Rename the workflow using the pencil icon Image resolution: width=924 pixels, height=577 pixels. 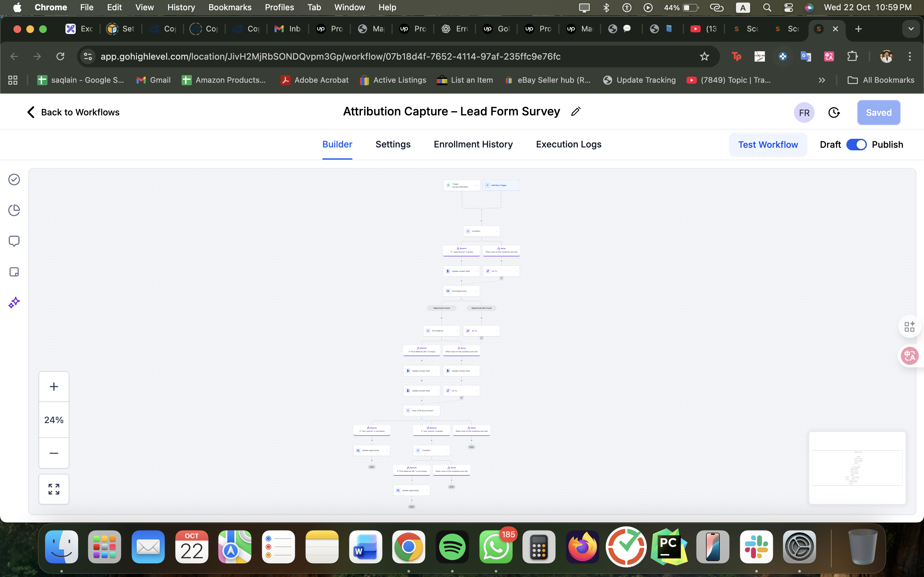point(576,111)
